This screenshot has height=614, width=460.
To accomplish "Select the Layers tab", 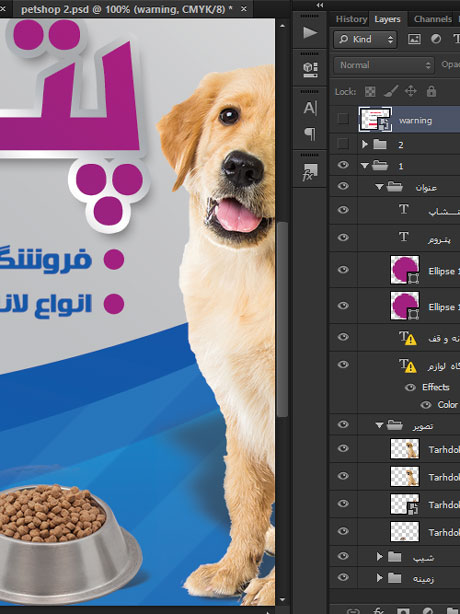I will click(387, 19).
